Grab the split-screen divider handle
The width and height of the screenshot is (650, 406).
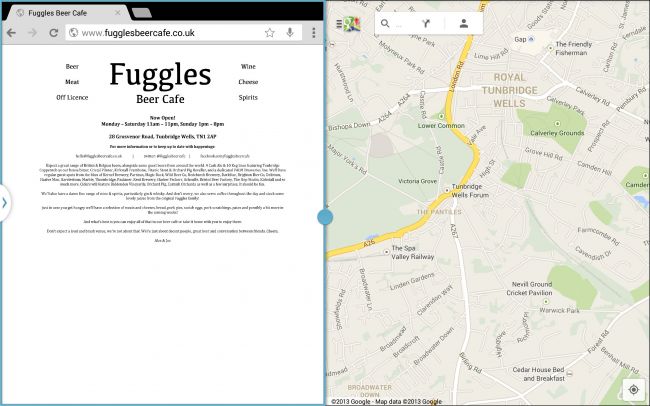[324, 216]
